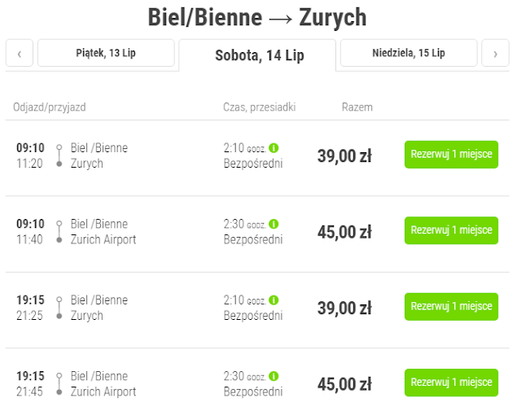521x420 pixels.
Task: Click info icon on 09:10 Zurych trip
Action: (x=274, y=148)
